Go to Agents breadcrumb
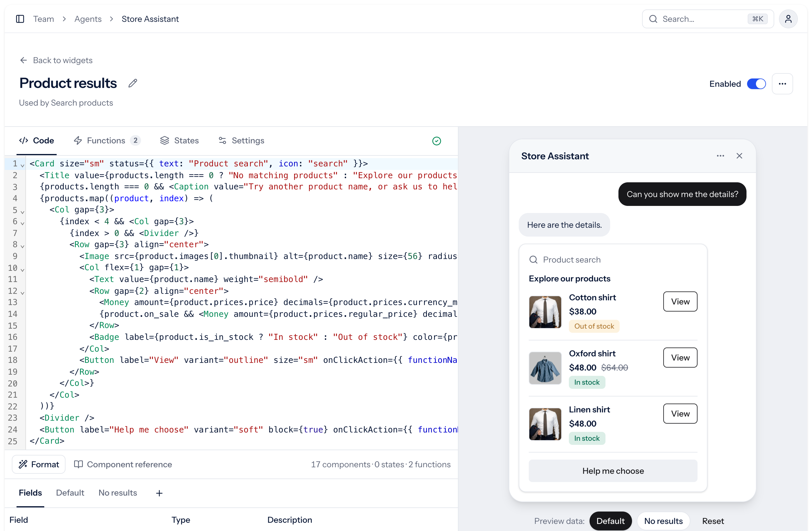The image size is (812, 531). (x=88, y=19)
